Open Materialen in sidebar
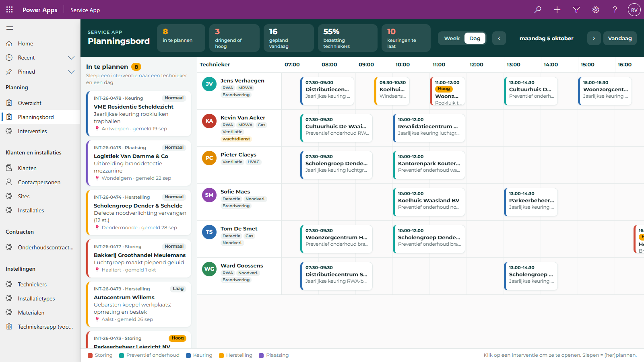This screenshot has height=362, width=644. pos(40,313)
